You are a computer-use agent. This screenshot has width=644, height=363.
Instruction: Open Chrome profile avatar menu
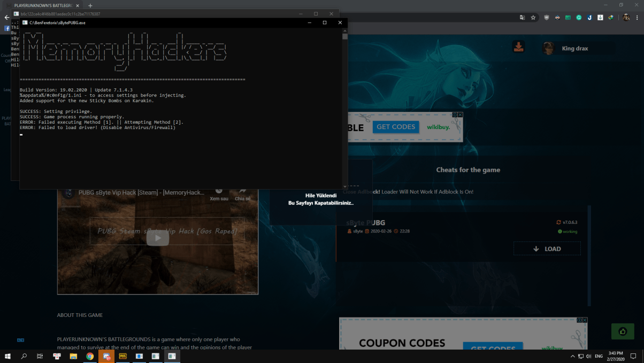[626, 18]
